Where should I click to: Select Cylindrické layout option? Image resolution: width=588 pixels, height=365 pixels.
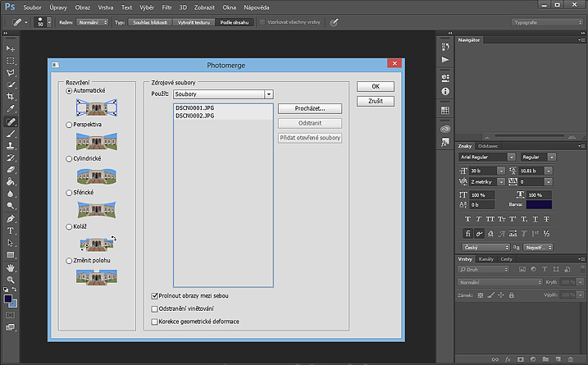click(x=69, y=159)
